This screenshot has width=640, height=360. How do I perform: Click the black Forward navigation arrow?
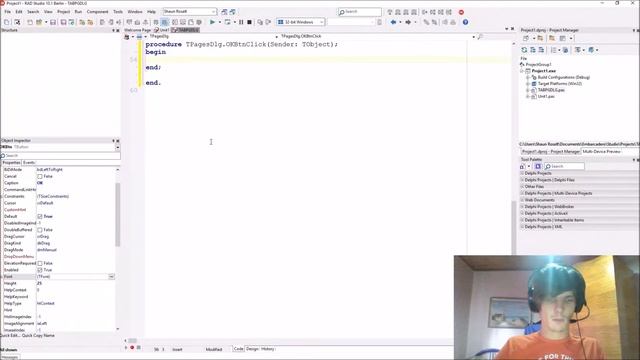408,22
